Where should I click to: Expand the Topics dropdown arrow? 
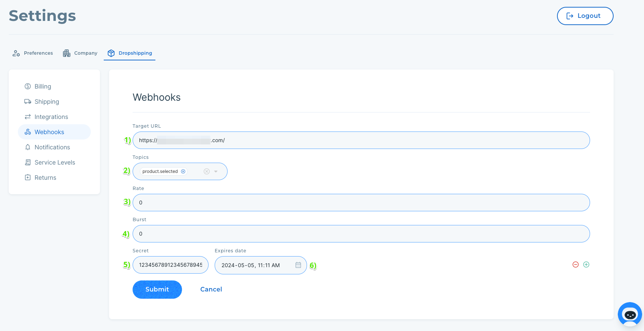click(x=216, y=171)
